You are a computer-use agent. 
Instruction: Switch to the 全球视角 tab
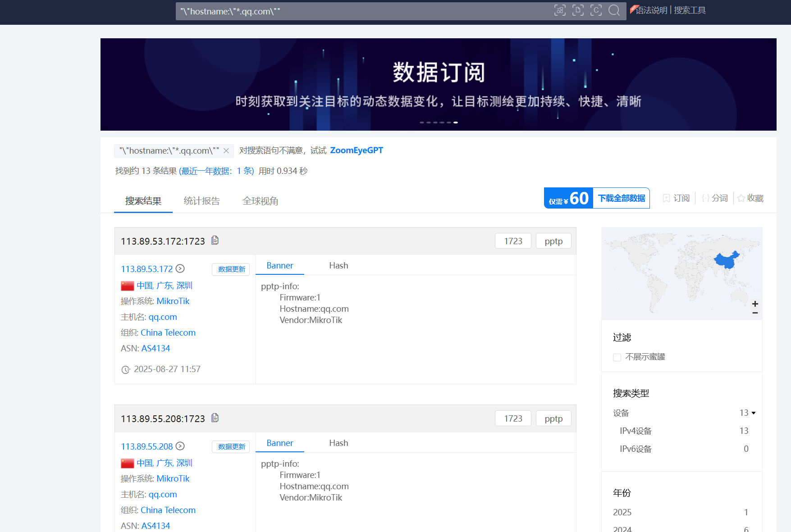[x=260, y=201]
